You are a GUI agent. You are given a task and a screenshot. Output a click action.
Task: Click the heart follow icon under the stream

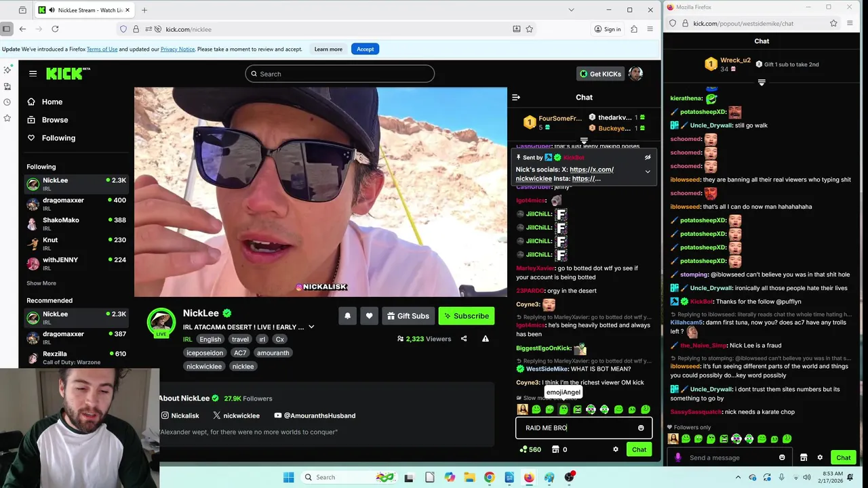369,316
